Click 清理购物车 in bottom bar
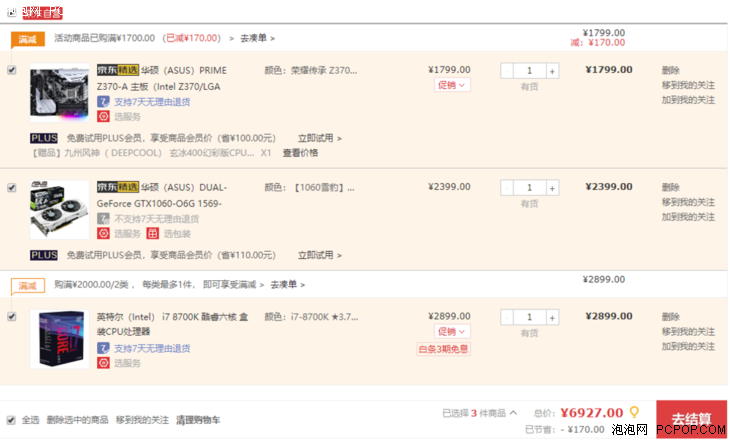The width and height of the screenshot is (730, 440). tap(198, 420)
